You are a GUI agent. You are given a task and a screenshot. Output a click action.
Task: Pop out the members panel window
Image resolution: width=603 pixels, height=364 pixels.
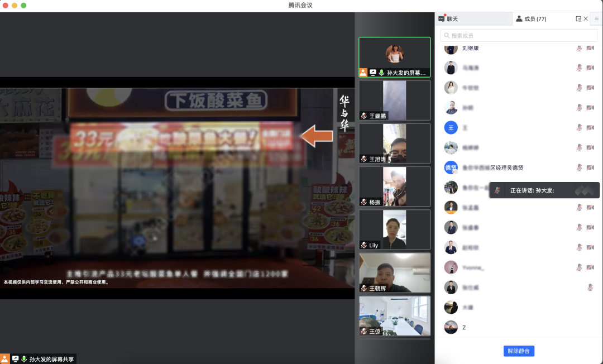point(578,19)
